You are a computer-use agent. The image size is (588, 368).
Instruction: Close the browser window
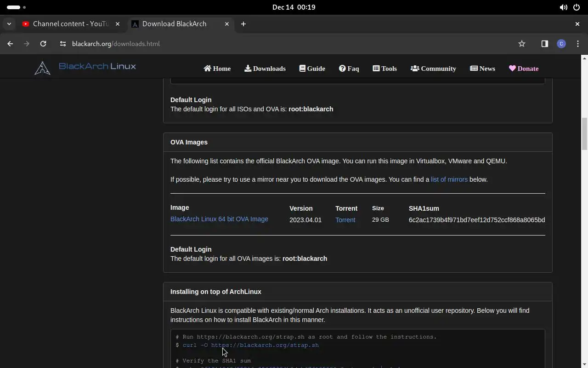point(577,24)
